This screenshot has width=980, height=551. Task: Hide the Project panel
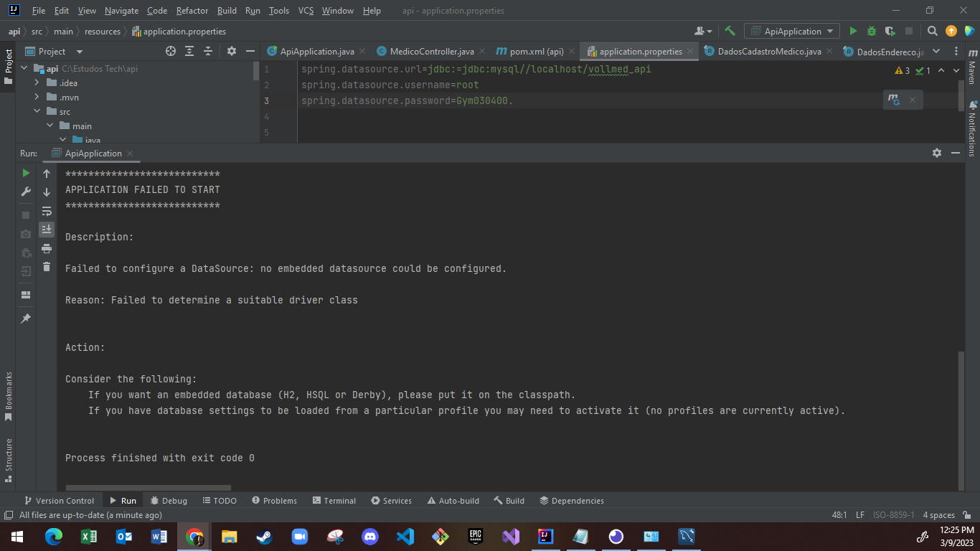250,51
